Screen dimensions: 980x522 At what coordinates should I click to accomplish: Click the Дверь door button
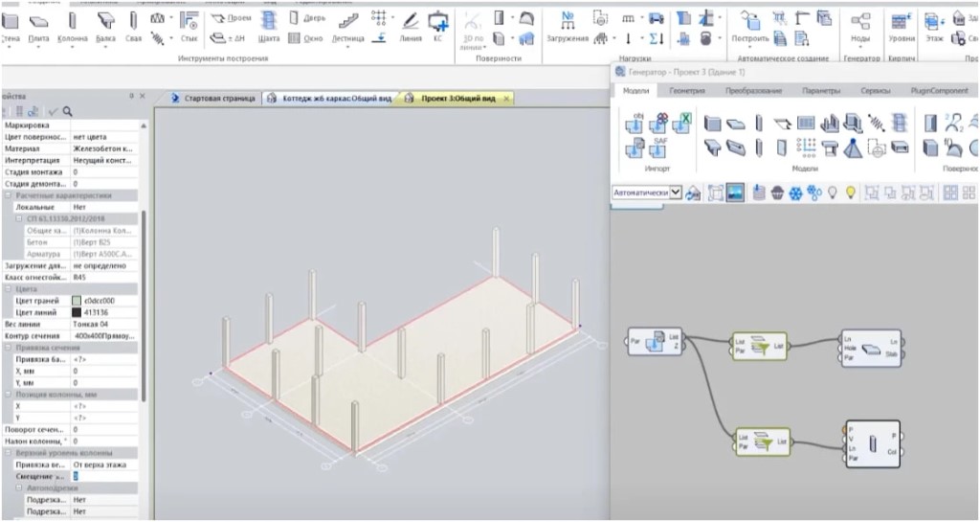[x=308, y=18]
